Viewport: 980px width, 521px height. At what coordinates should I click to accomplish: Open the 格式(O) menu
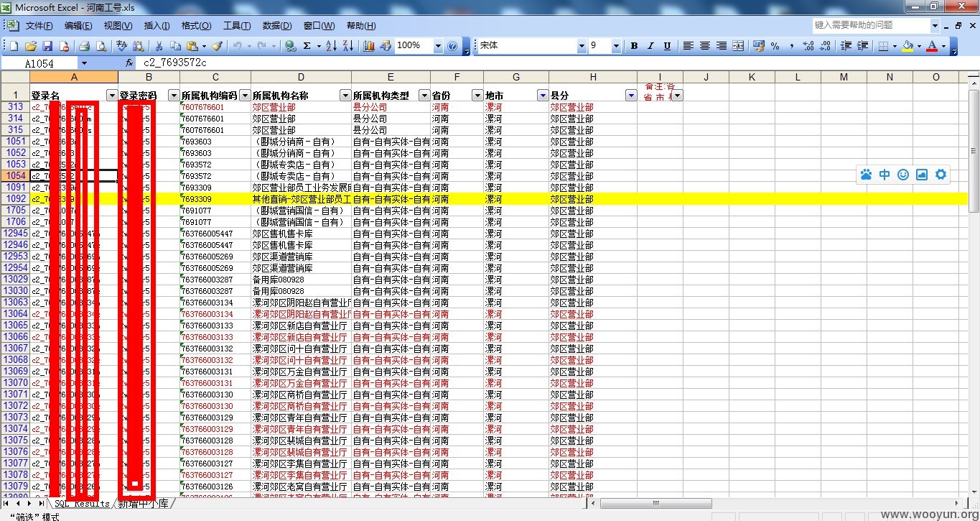click(x=196, y=26)
